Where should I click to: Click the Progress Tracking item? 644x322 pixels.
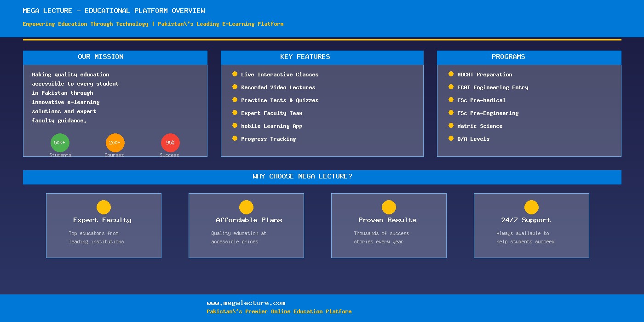click(268, 139)
